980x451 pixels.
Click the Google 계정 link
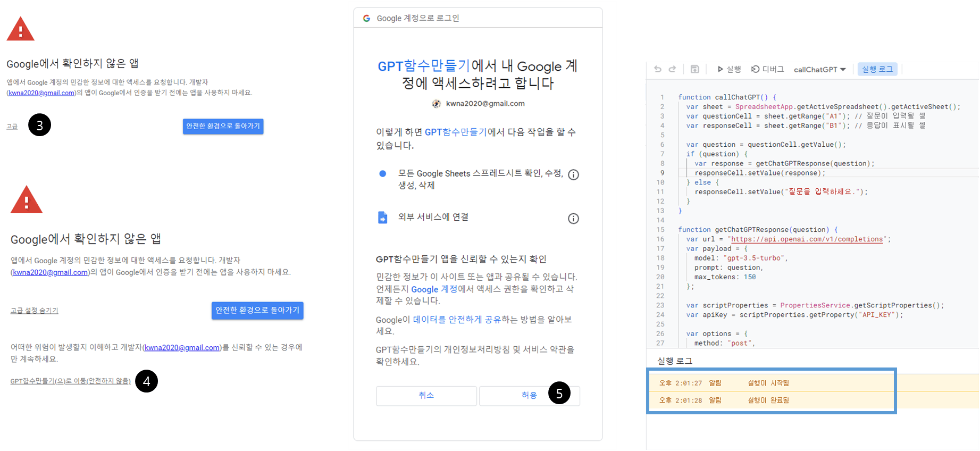[434, 289]
